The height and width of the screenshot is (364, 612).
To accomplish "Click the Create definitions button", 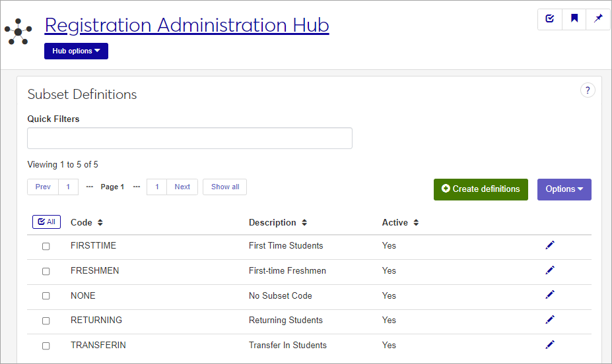I will click(x=481, y=189).
